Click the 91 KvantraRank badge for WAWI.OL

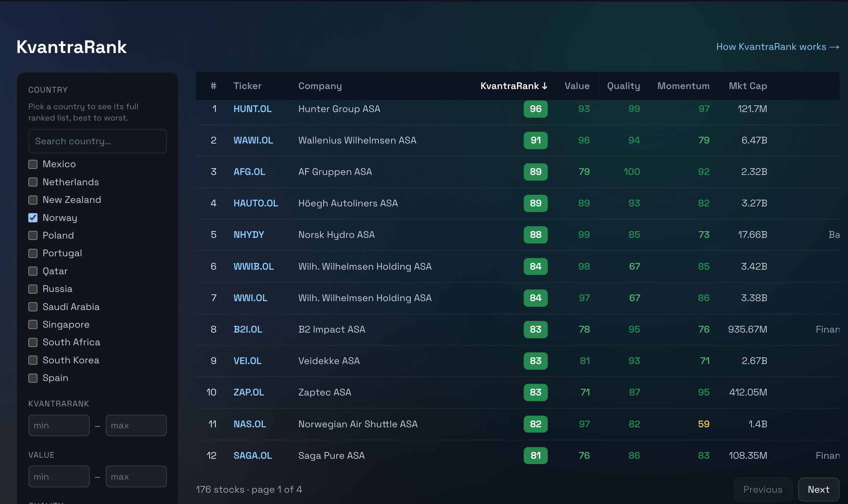[535, 140]
